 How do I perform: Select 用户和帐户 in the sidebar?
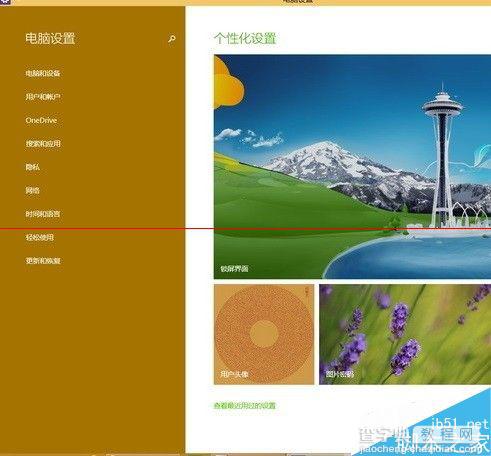pos(43,97)
